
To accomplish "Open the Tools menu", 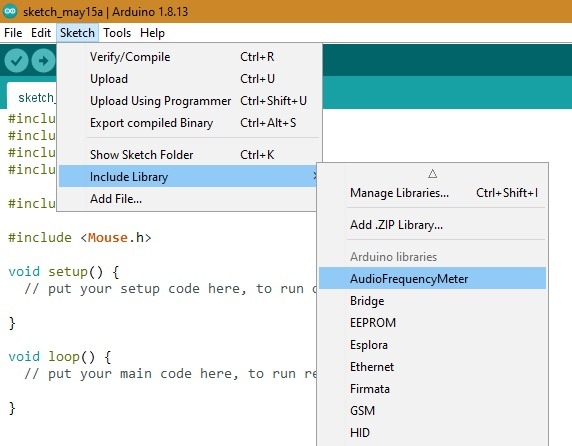I will pos(117,33).
